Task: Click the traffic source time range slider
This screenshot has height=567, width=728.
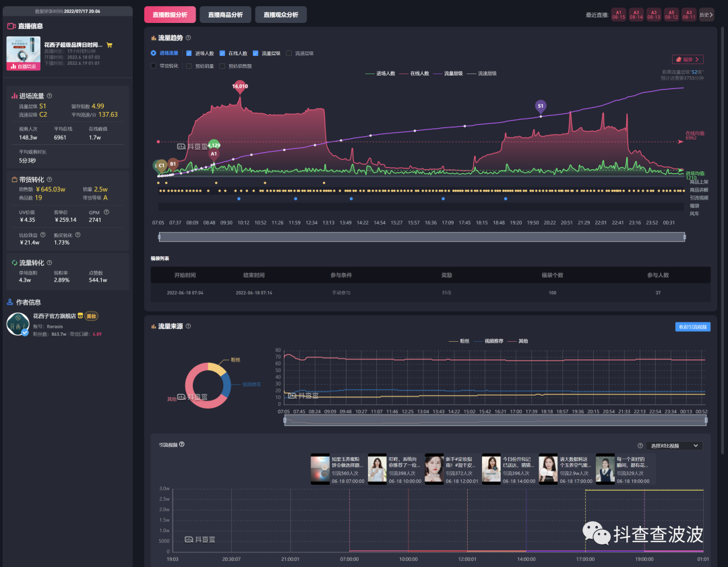Action: tap(495, 421)
